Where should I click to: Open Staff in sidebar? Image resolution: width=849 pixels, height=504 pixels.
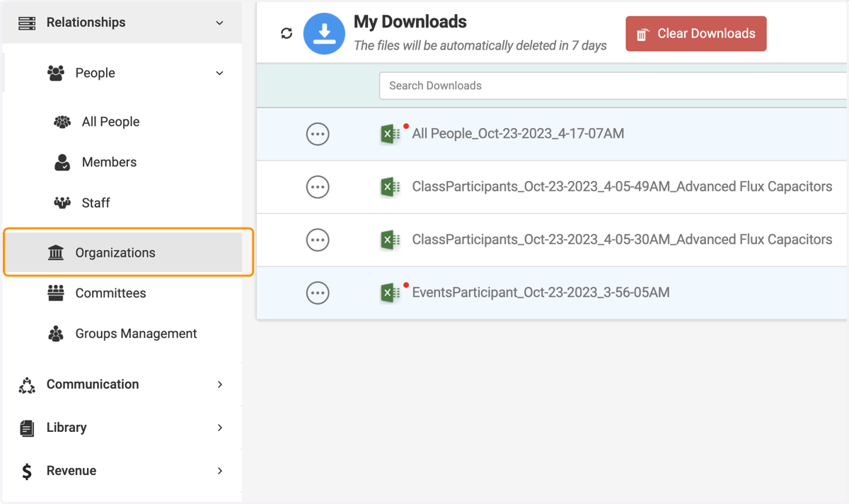(x=96, y=203)
